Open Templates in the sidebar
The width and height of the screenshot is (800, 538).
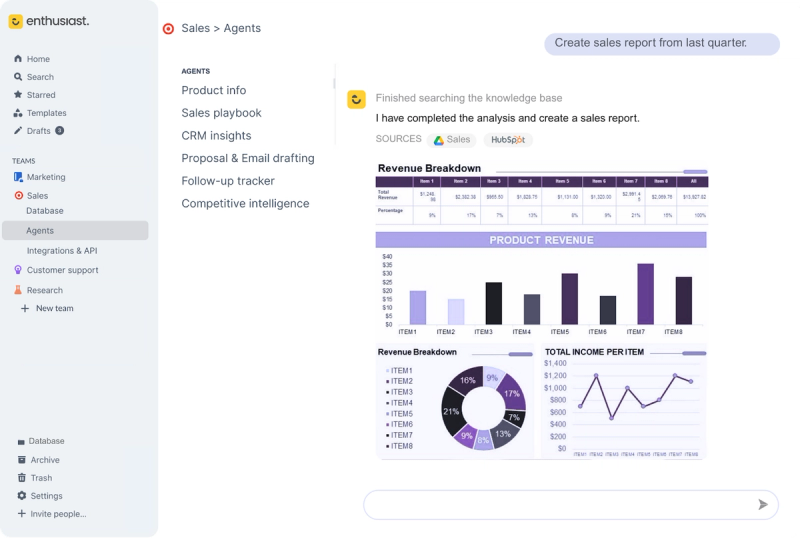coord(46,113)
